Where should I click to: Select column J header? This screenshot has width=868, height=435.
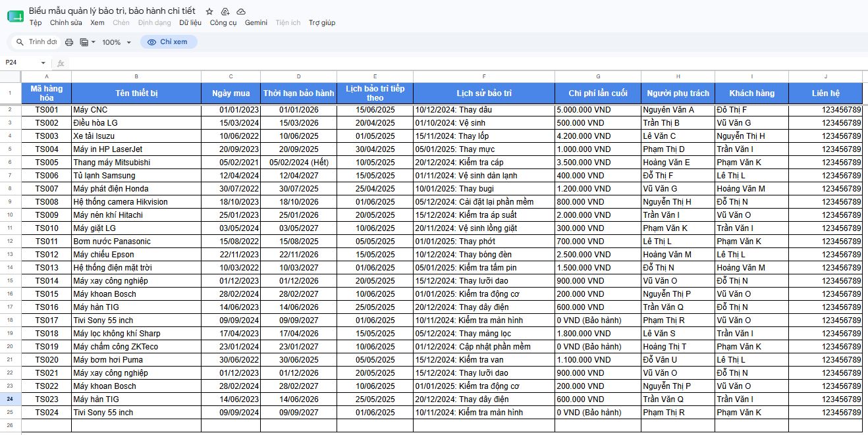coord(826,76)
